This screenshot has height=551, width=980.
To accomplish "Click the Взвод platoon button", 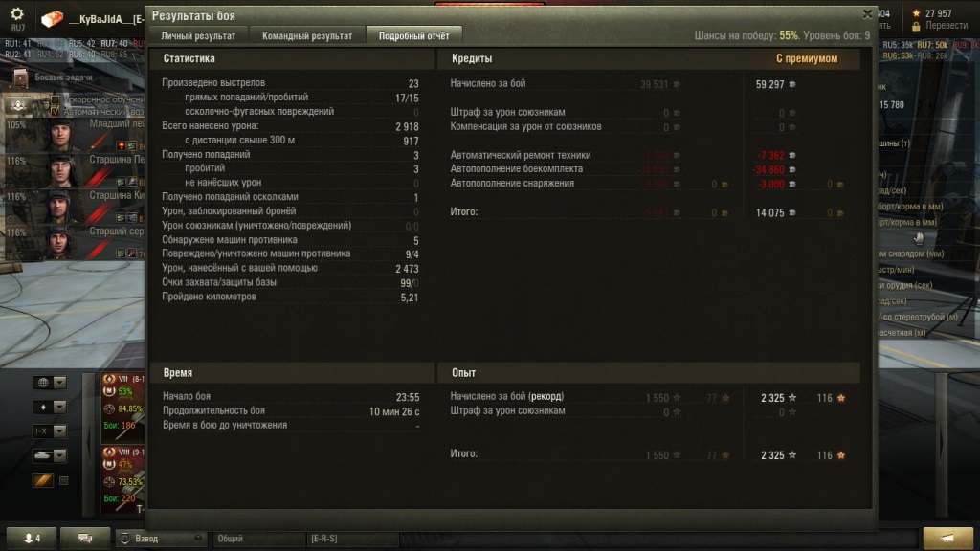I will 161,538.
